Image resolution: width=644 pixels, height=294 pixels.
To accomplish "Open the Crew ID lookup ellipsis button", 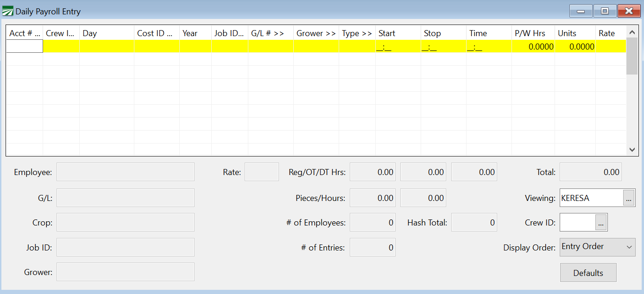I will tap(601, 223).
